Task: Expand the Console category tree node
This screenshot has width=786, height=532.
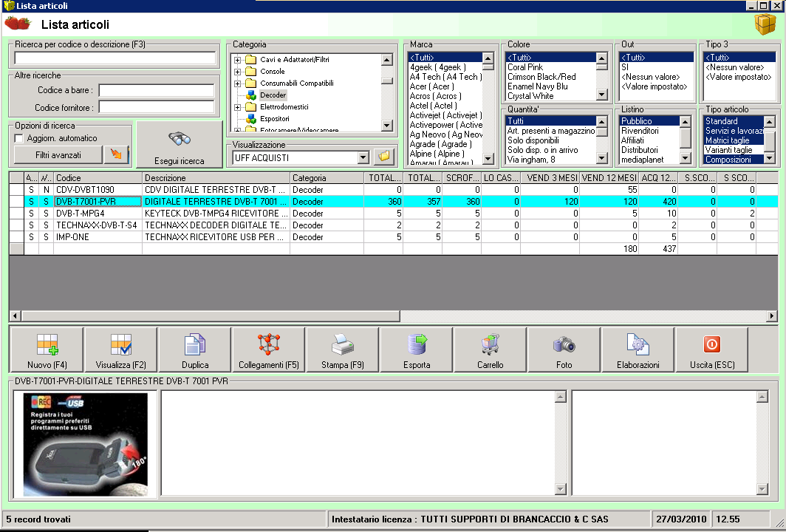Action: (x=237, y=72)
